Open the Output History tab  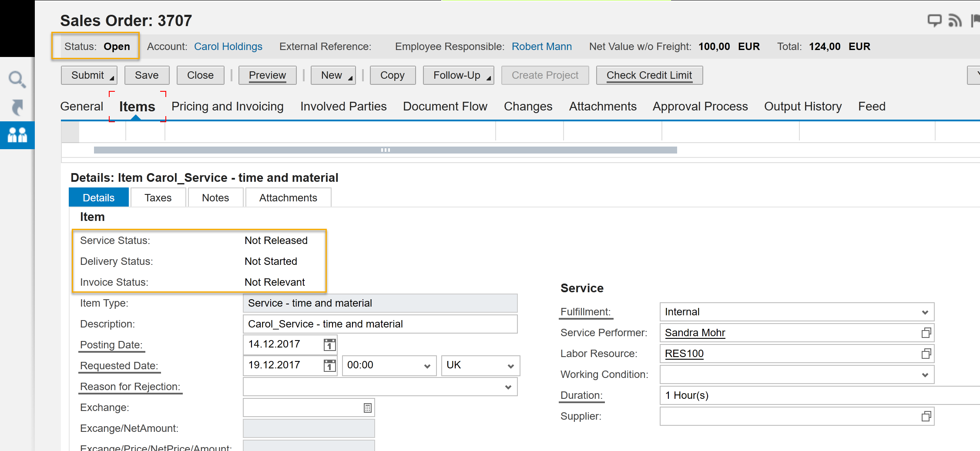click(x=803, y=107)
